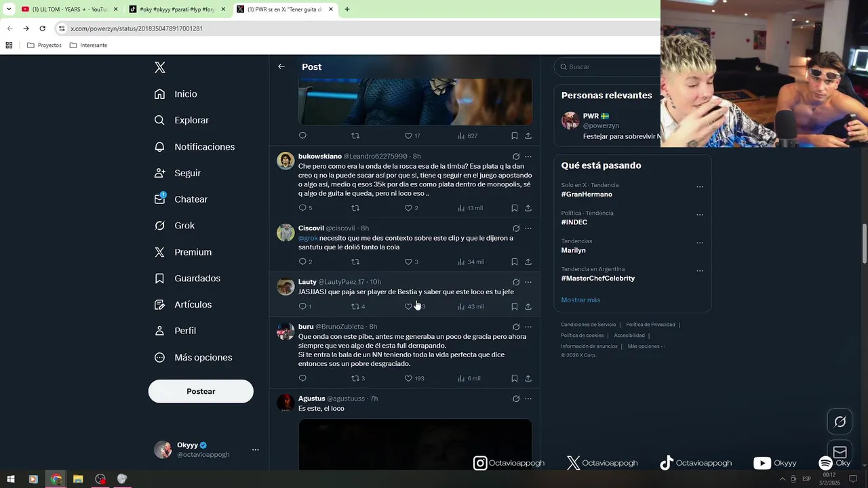The image size is (868, 488).
Task: Open Notificaciones in sidebar
Action: tap(195, 146)
